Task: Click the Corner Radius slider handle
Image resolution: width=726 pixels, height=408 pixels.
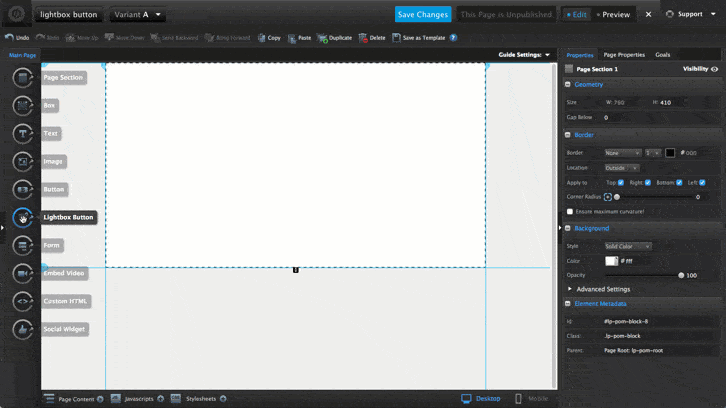Action: (617, 197)
